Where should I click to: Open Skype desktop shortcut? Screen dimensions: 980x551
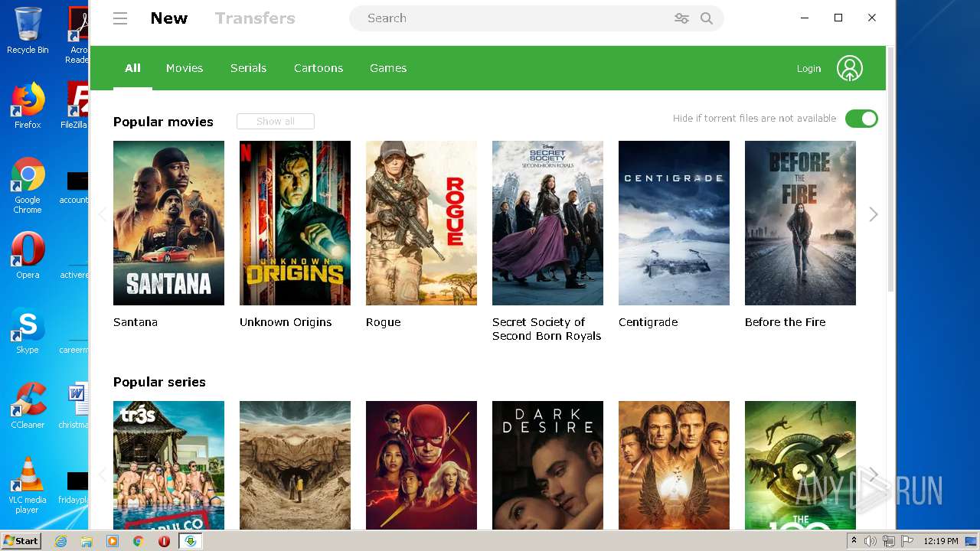(x=28, y=331)
